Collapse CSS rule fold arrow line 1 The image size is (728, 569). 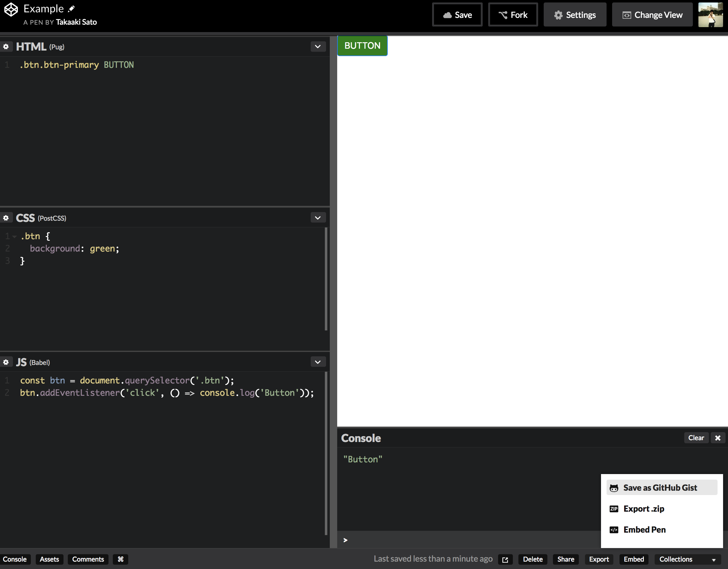pyautogui.click(x=14, y=237)
